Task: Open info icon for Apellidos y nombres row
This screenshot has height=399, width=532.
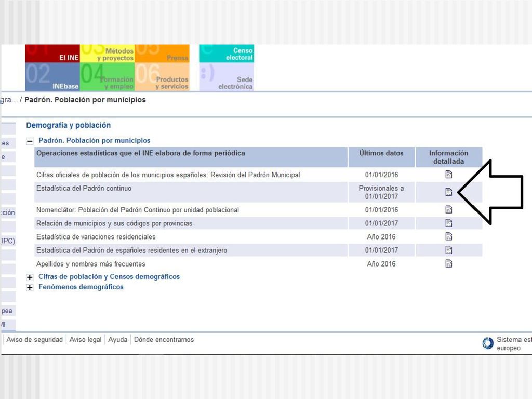Action: (x=448, y=263)
